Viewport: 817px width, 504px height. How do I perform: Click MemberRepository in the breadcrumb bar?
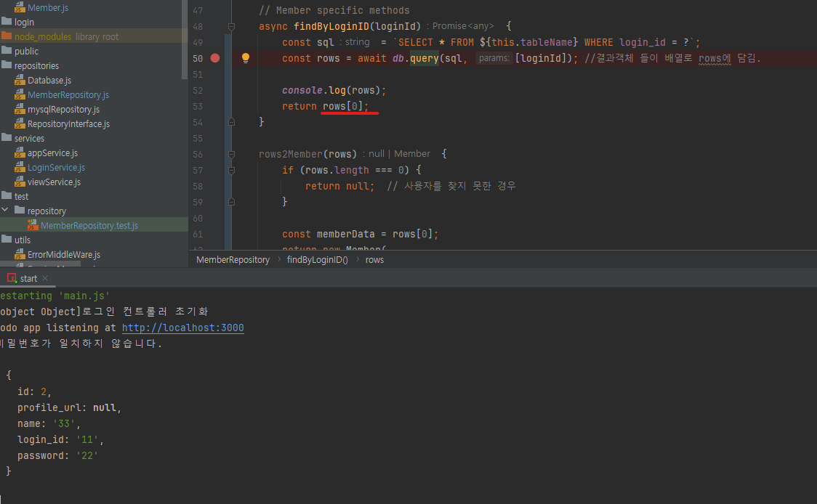233,260
